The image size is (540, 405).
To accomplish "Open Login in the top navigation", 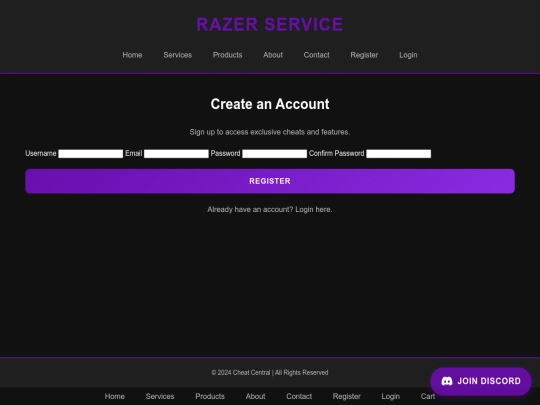I will tap(408, 55).
